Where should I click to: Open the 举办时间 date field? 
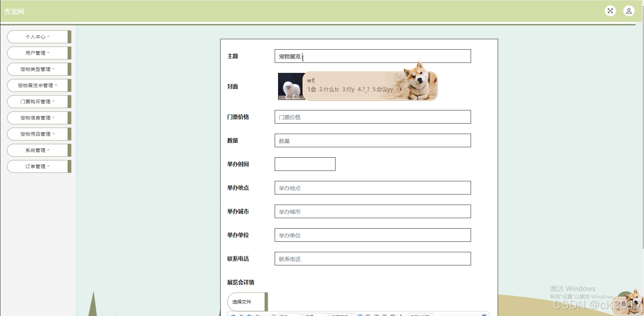coord(305,164)
